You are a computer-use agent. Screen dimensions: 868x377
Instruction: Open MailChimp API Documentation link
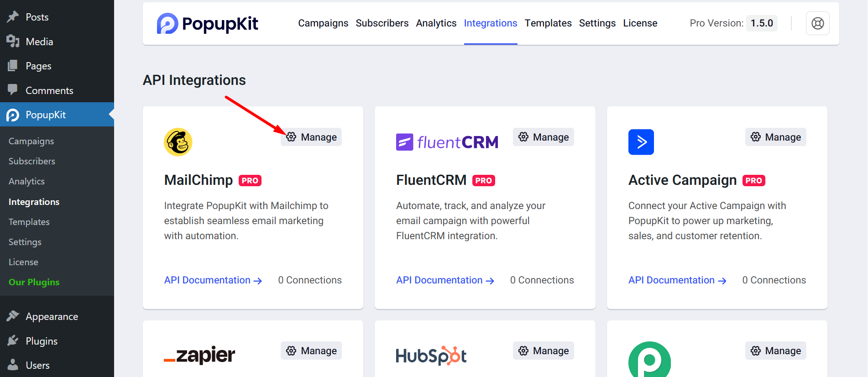click(x=213, y=280)
